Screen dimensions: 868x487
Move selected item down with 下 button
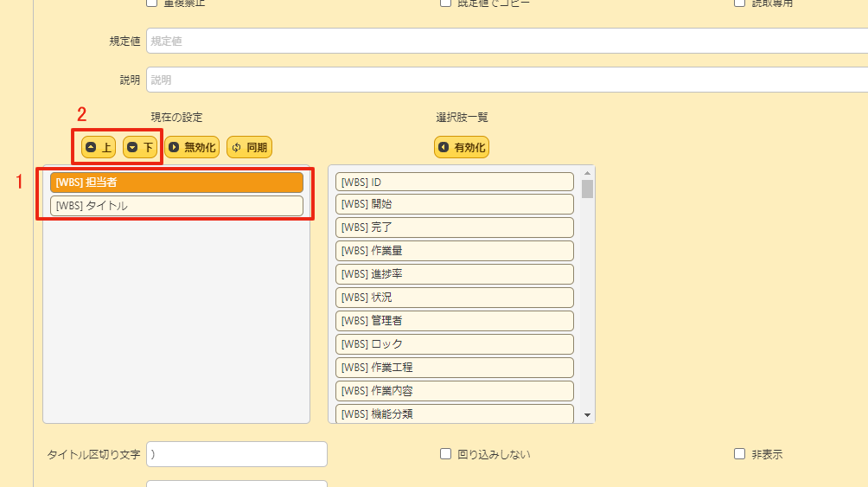(140, 147)
